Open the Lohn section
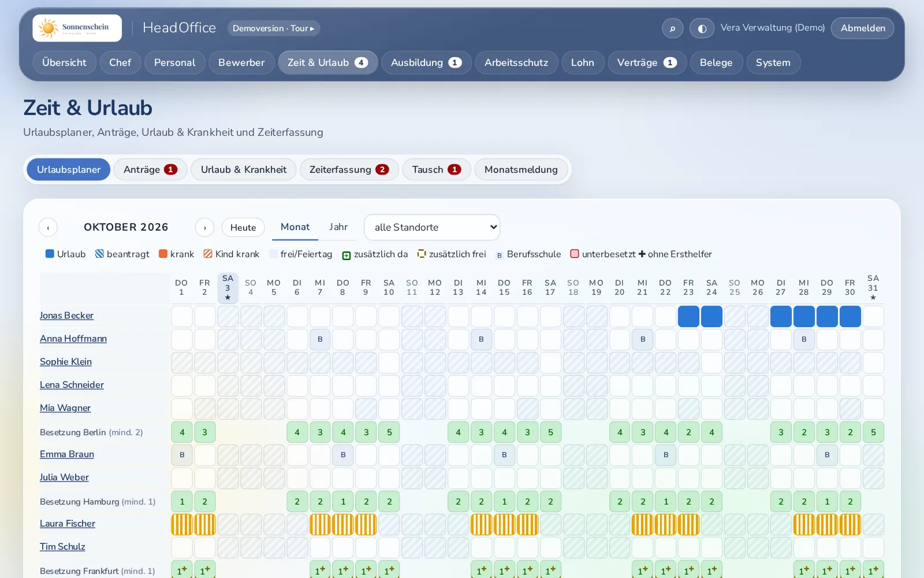 (583, 62)
